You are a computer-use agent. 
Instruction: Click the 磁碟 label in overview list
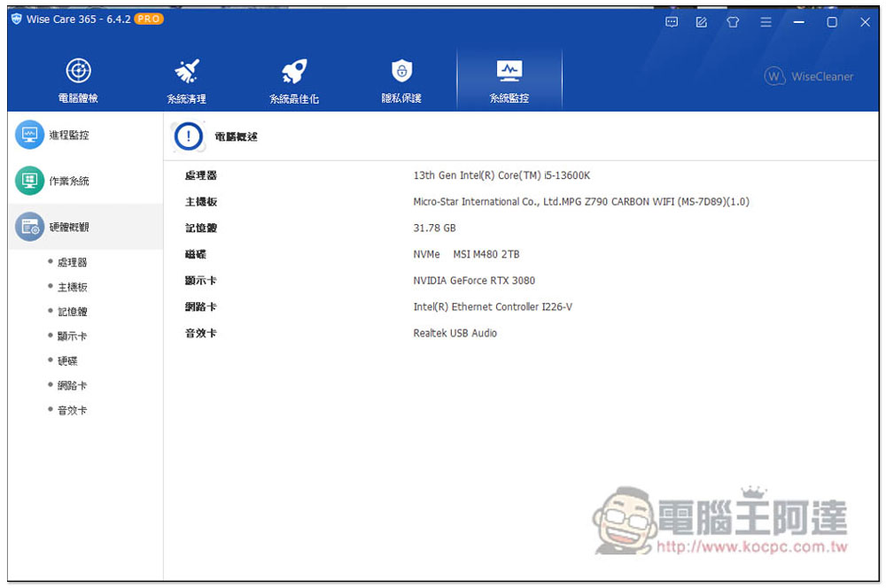point(196,254)
